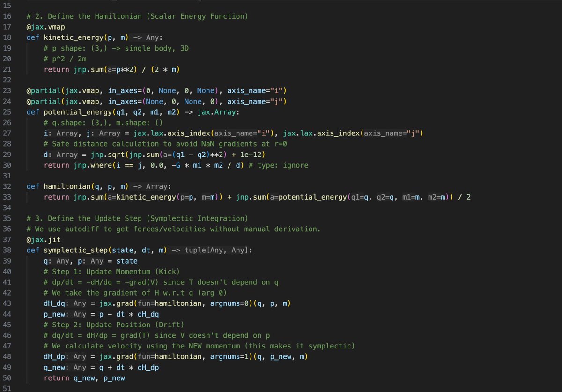Click "p_new" in "p_new: Any = p - dt * dH_dq"
Viewport: 562px width, 392px height.
54,314
